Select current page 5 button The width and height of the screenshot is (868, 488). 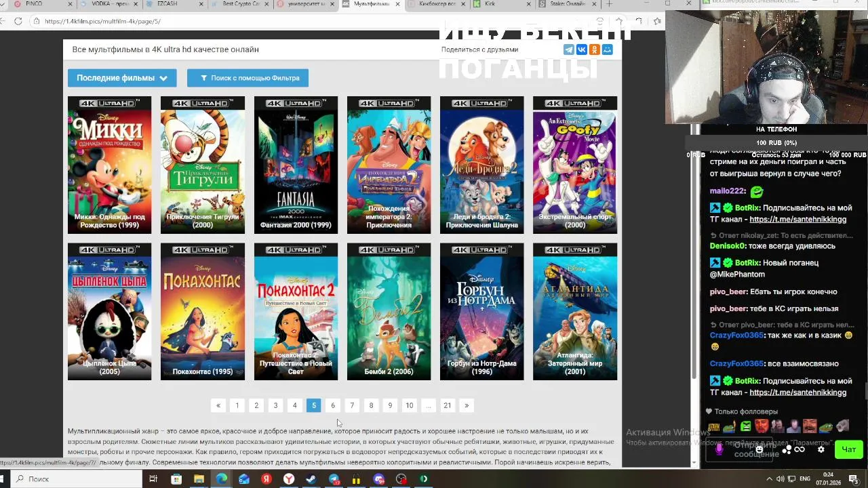point(314,405)
